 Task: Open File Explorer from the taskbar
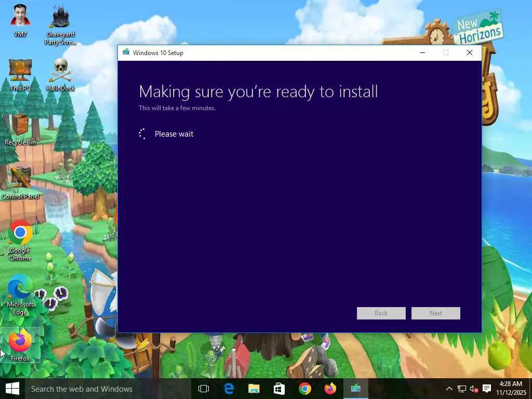point(254,389)
